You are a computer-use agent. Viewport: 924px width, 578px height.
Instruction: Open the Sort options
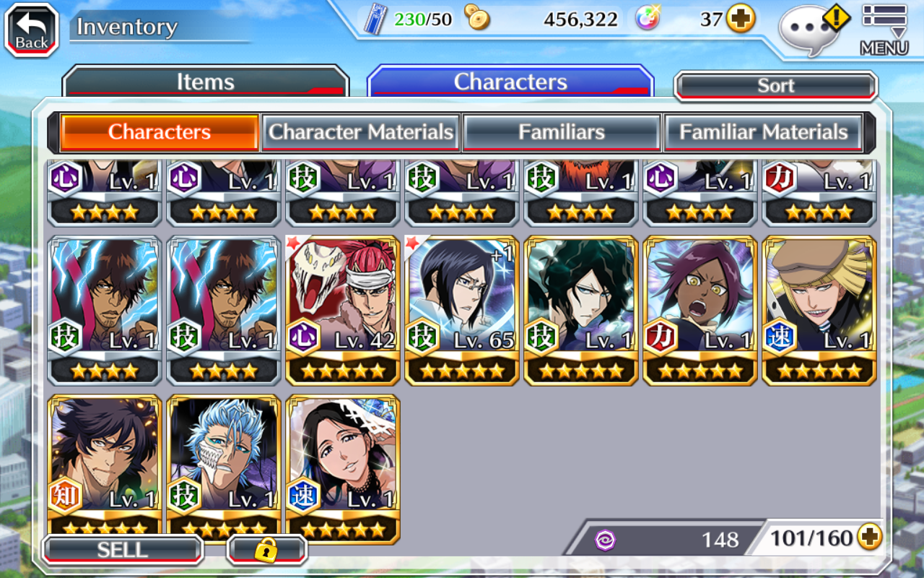pyautogui.click(x=775, y=85)
